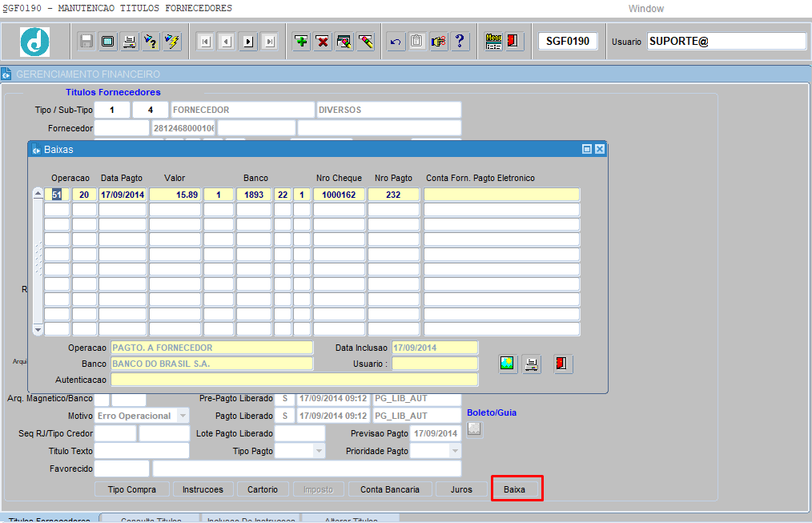Open the Tipo Pagto dropdown
Screen dimensions: 812x523
point(319,451)
